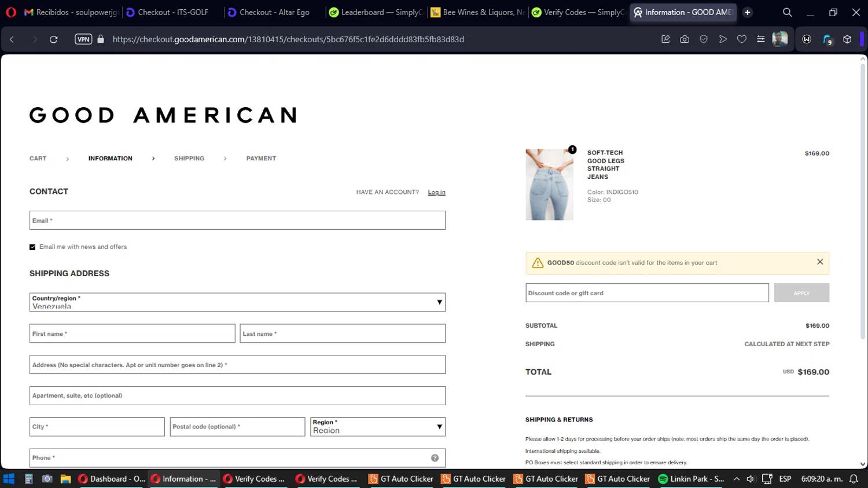The image size is (868, 488).
Task: Open the Opera main menu icon
Action: pyautogui.click(x=11, y=12)
